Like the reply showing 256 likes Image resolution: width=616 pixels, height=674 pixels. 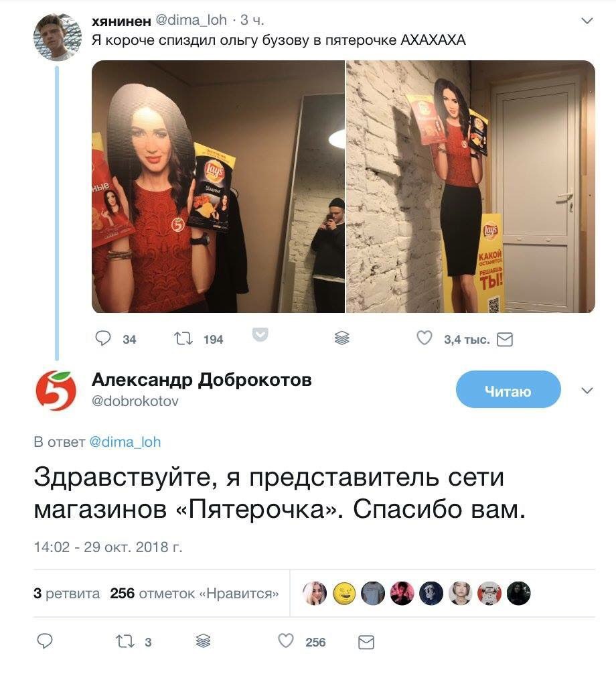[286, 641]
